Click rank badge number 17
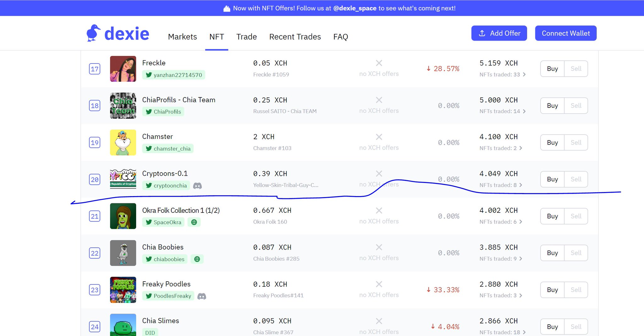Viewport: 644px width, 336px height. (95, 69)
